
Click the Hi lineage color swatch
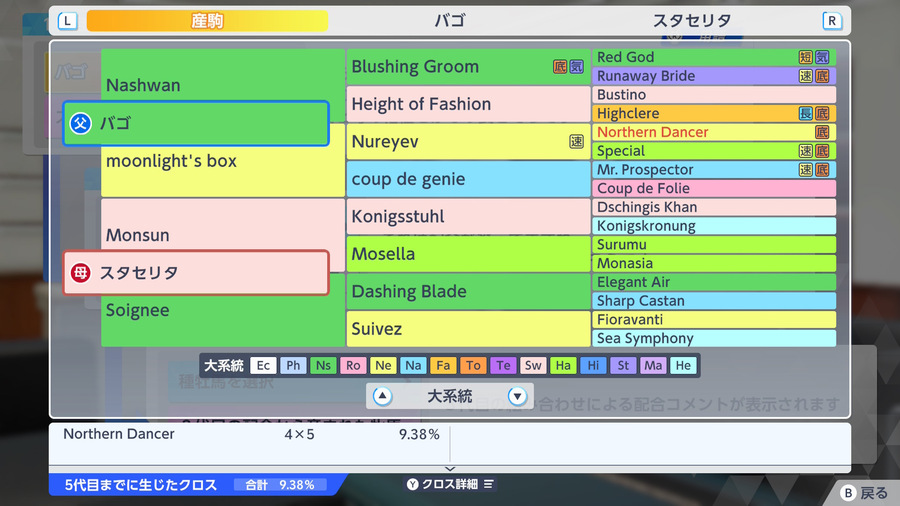coord(593,365)
